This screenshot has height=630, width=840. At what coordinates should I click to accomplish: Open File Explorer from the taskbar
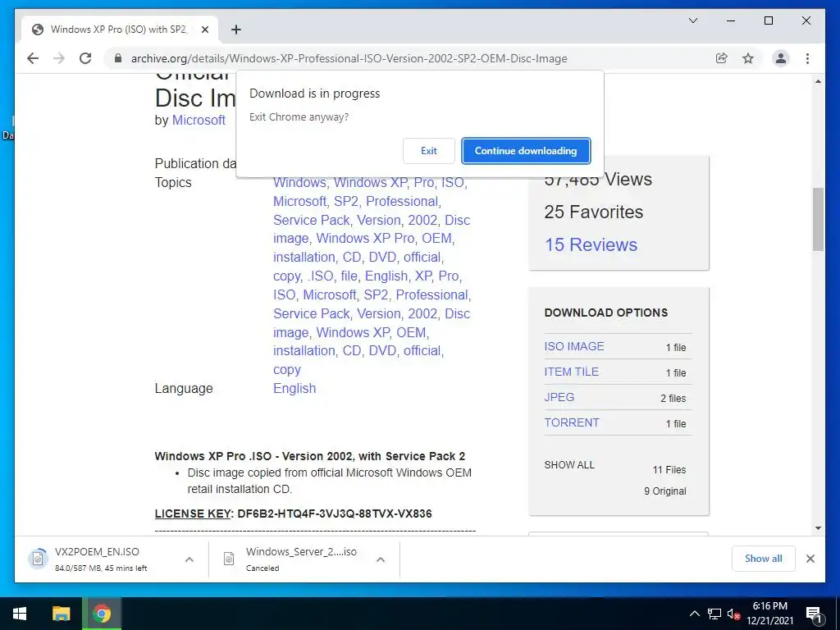(x=61, y=614)
